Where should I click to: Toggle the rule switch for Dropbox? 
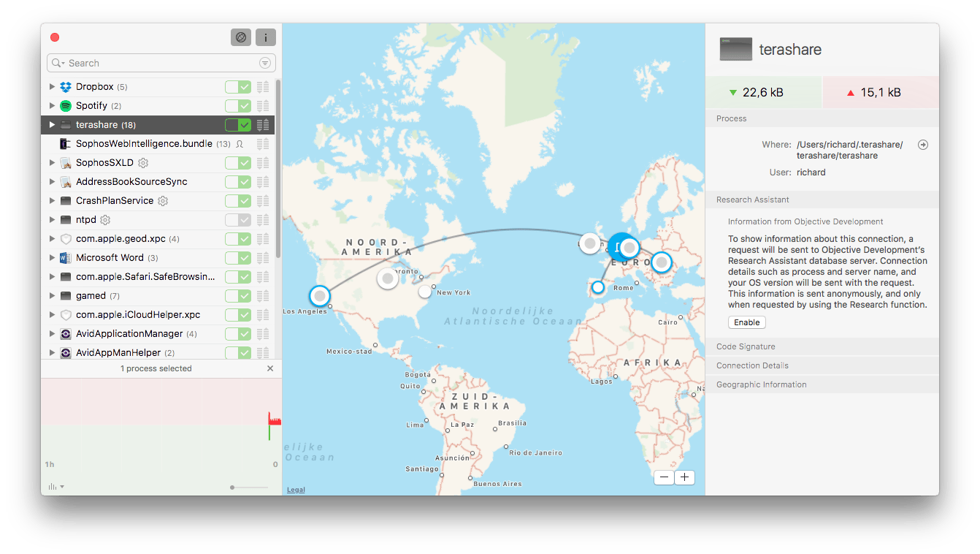238,87
